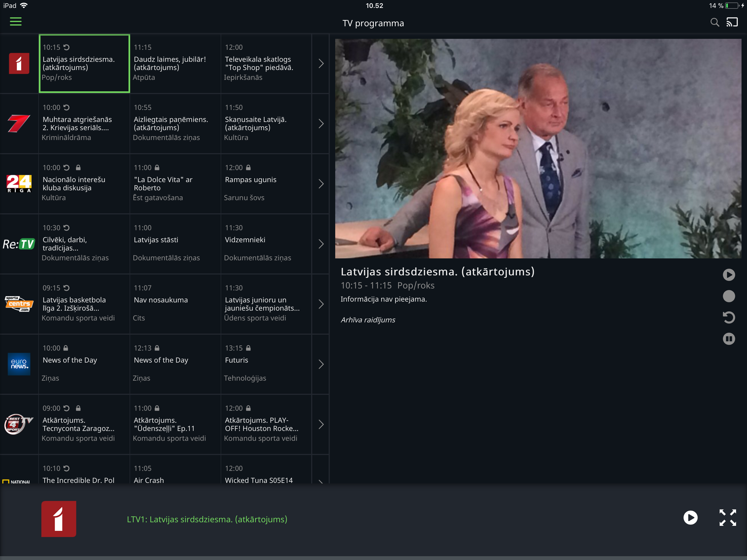Tap the record circle icon
Image resolution: width=747 pixels, height=560 pixels.
click(729, 296)
